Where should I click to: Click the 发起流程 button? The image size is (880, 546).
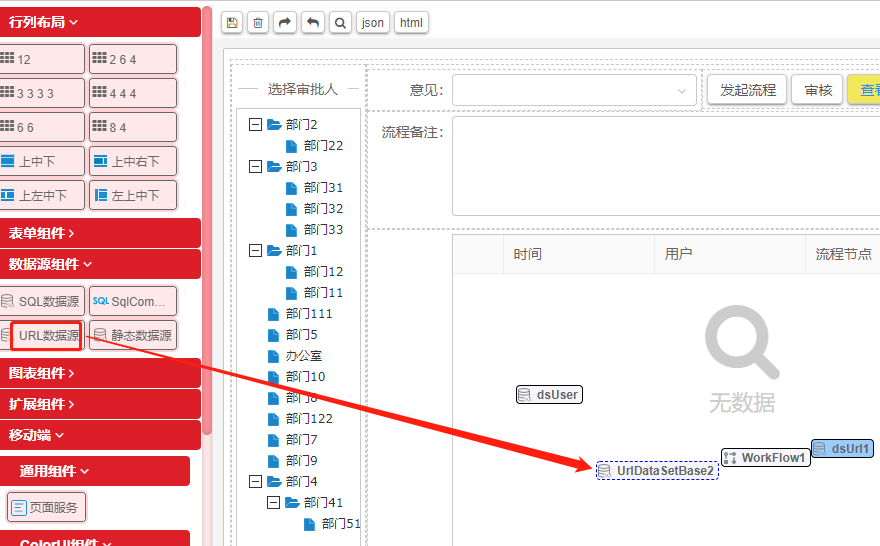pyautogui.click(x=748, y=90)
